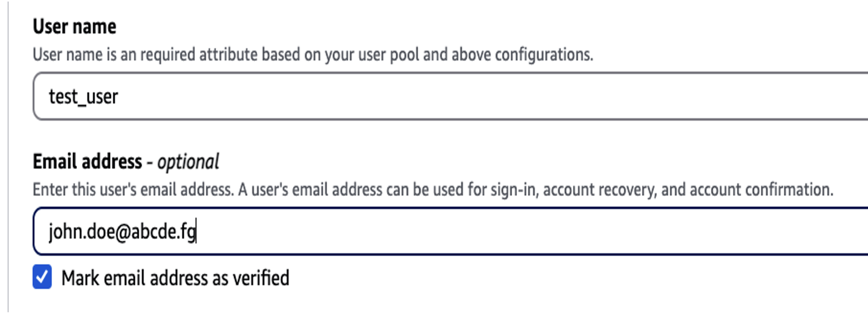Image resolution: width=868 pixels, height=313 pixels.
Task: Click the sign-in word in the email description
Action: tap(514, 190)
